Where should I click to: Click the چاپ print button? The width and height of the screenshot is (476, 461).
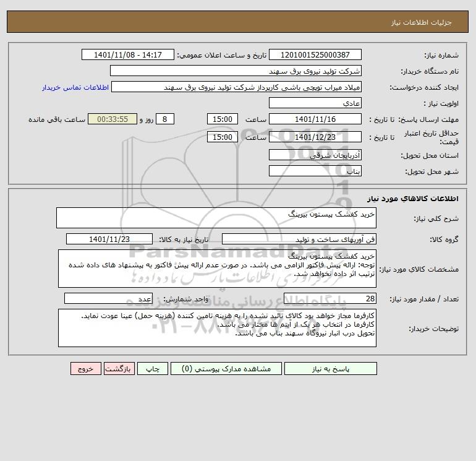click(153, 369)
